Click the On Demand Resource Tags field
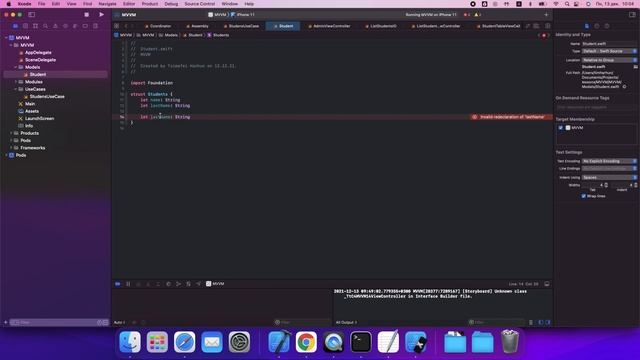 click(x=596, y=107)
